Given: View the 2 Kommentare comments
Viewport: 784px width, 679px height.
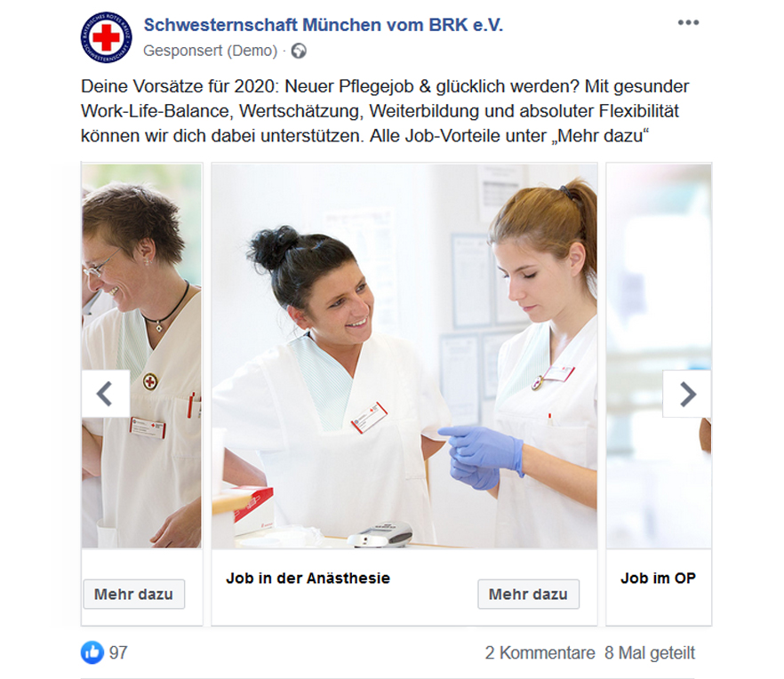Looking at the screenshot, I should (540, 652).
